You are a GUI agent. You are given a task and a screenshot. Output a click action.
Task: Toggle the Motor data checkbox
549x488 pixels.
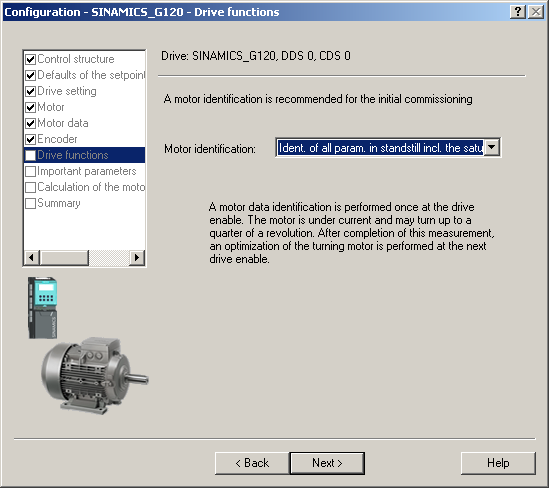[x=31, y=123]
